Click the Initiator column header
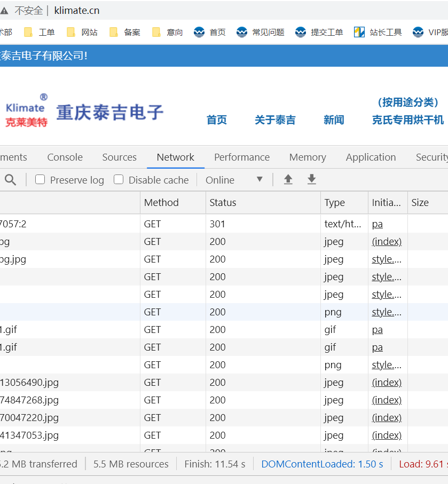This screenshot has width=448, height=484. click(x=388, y=202)
